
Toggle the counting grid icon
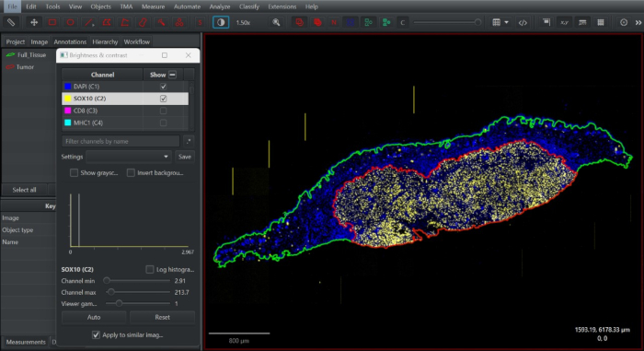coord(601,22)
